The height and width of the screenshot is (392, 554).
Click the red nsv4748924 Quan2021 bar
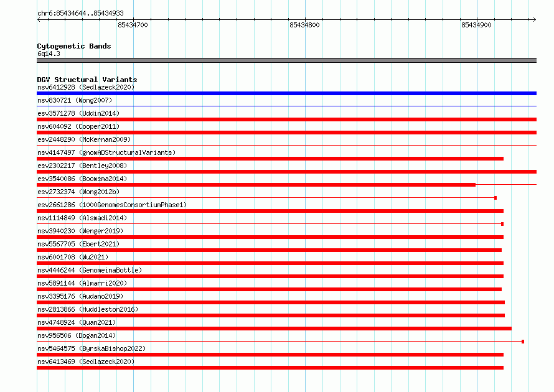tap(274, 329)
